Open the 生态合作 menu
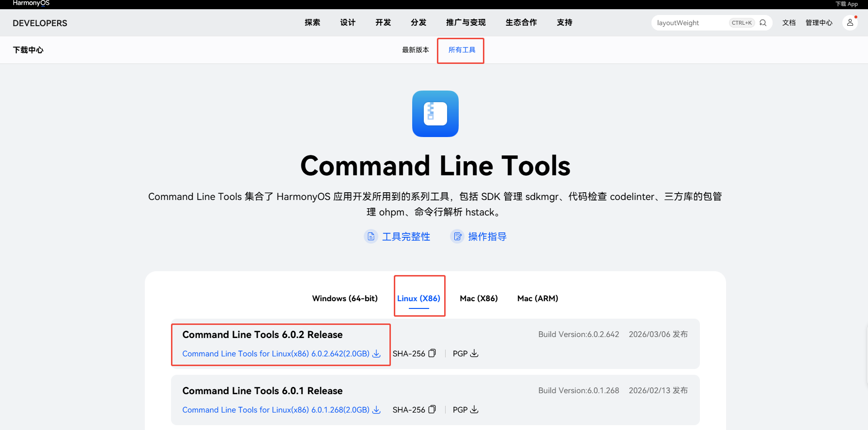The image size is (868, 430). click(x=521, y=22)
